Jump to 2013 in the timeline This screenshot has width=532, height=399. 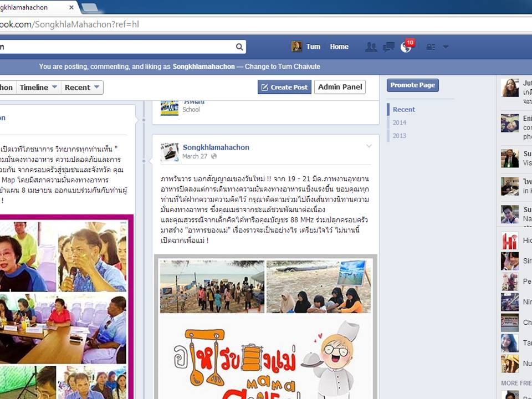coord(400,136)
